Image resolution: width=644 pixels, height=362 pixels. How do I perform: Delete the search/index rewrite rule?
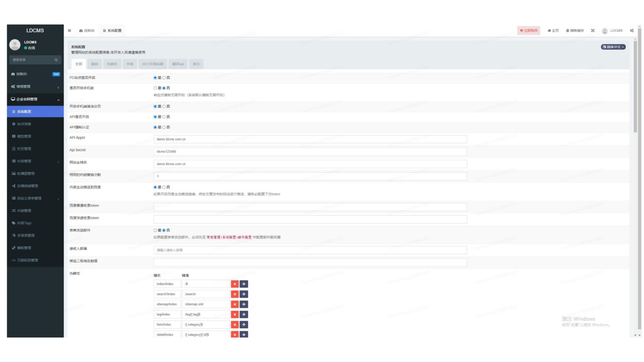click(235, 294)
